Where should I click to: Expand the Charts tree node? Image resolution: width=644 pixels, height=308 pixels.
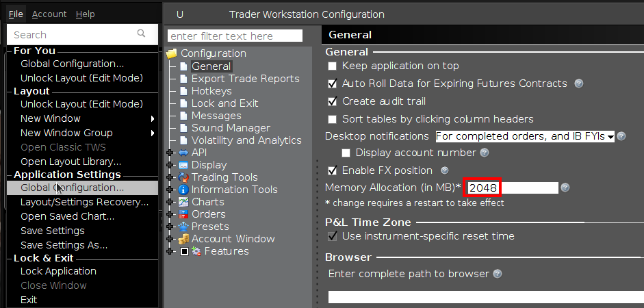pos(170,202)
